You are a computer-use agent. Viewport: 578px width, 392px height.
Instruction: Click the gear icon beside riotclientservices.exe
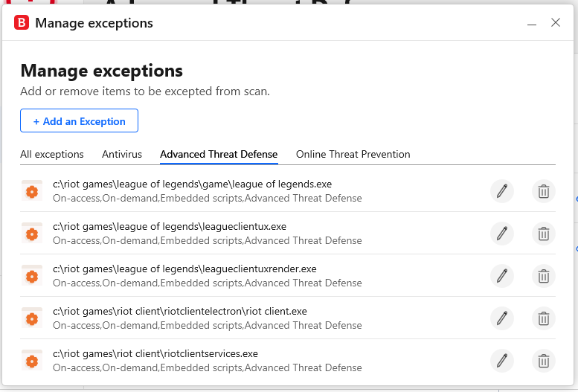32,361
